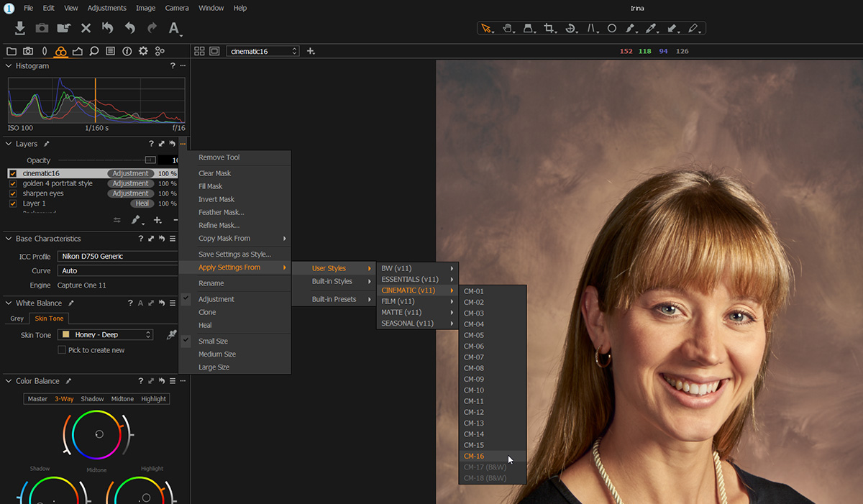This screenshot has width=863, height=504.
Task: Click the skin tone picker eyedropper
Action: pos(171,334)
